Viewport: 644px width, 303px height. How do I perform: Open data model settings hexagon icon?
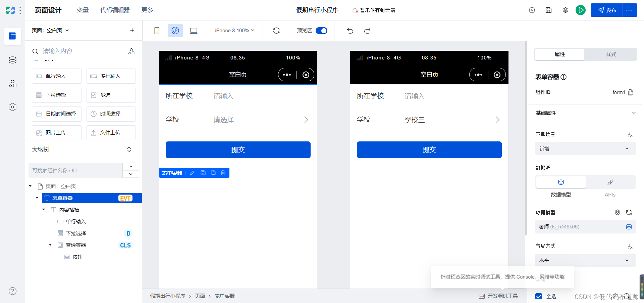(618, 212)
